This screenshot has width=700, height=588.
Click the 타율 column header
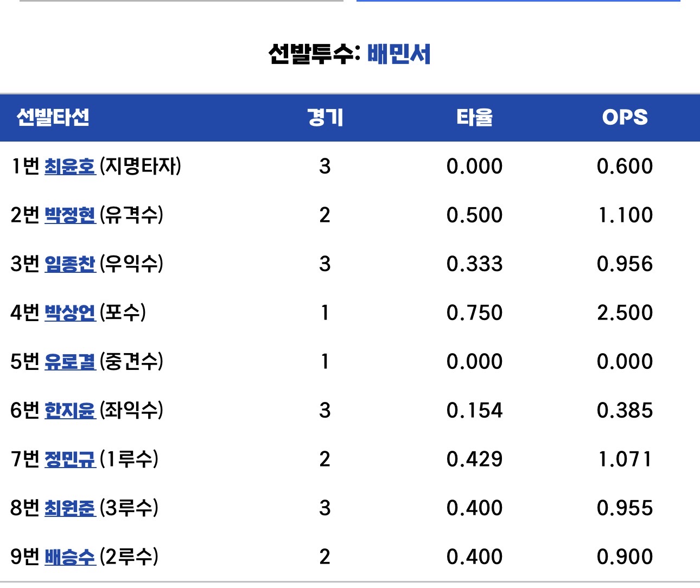[x=474, y=117]
